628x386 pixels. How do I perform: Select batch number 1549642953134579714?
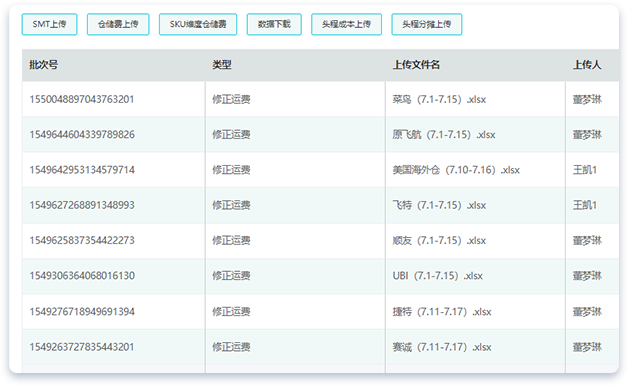(x=82, y=170)
